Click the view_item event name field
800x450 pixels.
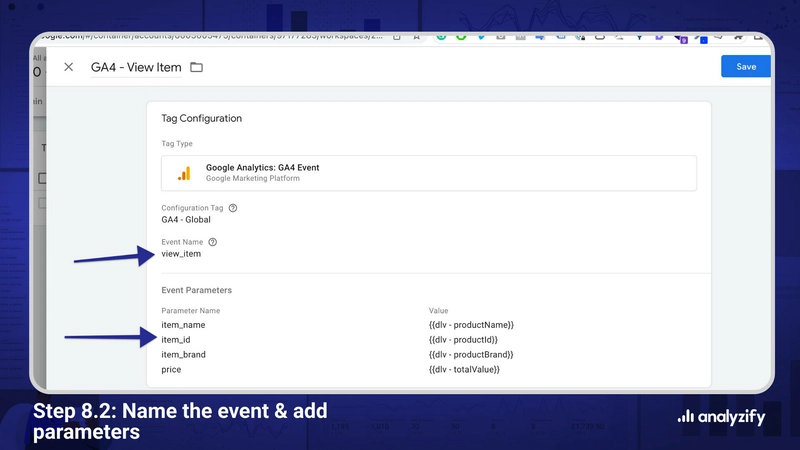tap(181, 254)
